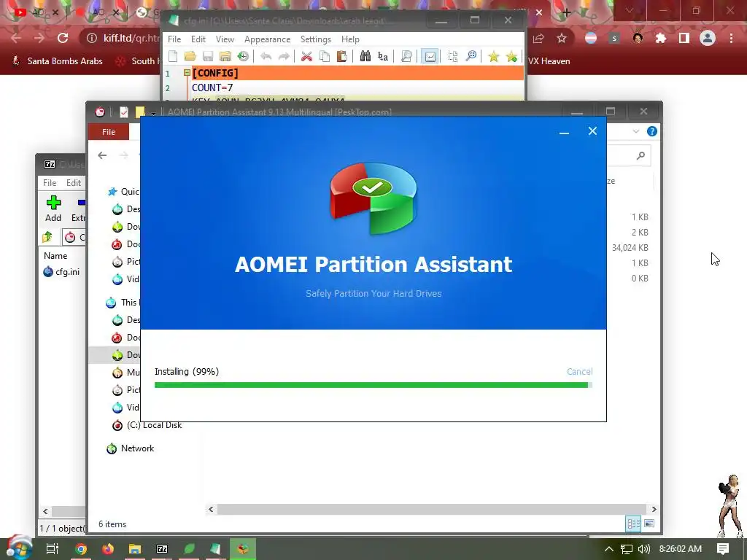Viewport: 747px width, 560px height.
Task: Open the Santa Bombs Arabs bookmark
Action: (x=57, y=61)
